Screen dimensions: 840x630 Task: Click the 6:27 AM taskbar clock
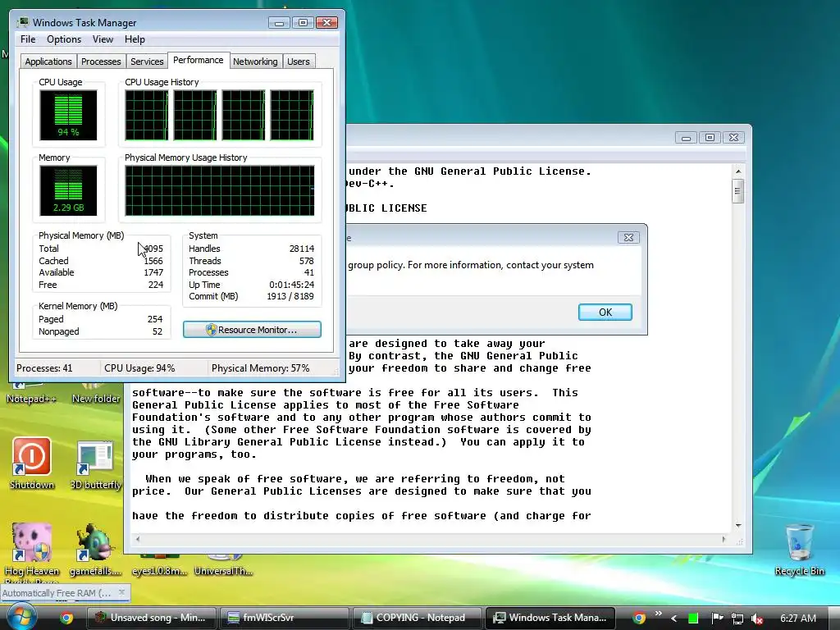click(x=797, y=619)
